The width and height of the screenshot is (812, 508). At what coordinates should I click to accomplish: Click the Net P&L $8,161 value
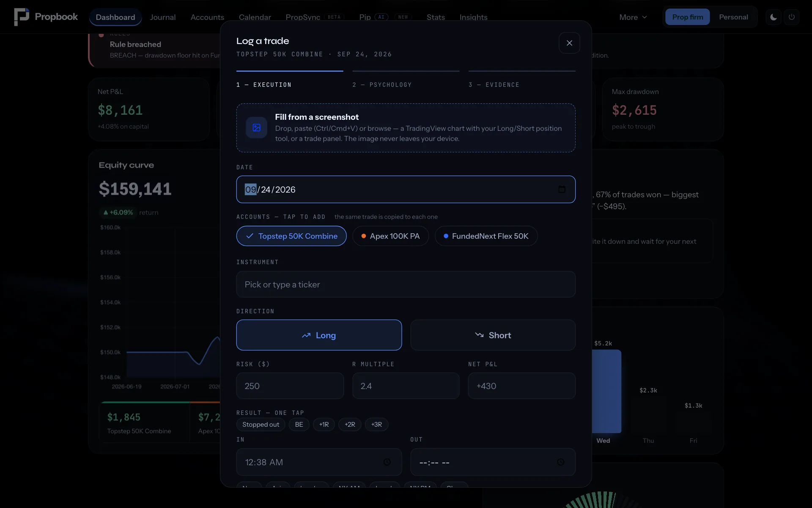[x=120, y=110]
